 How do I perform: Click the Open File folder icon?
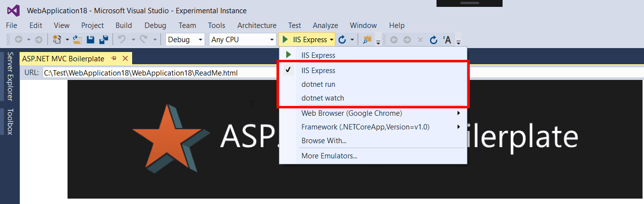click(77, 40)
